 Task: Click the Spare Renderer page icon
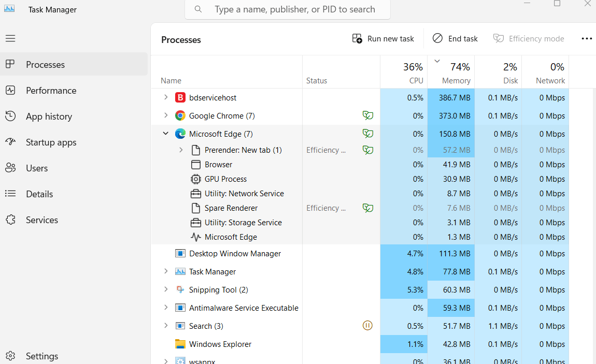click(x=196, y=208)
